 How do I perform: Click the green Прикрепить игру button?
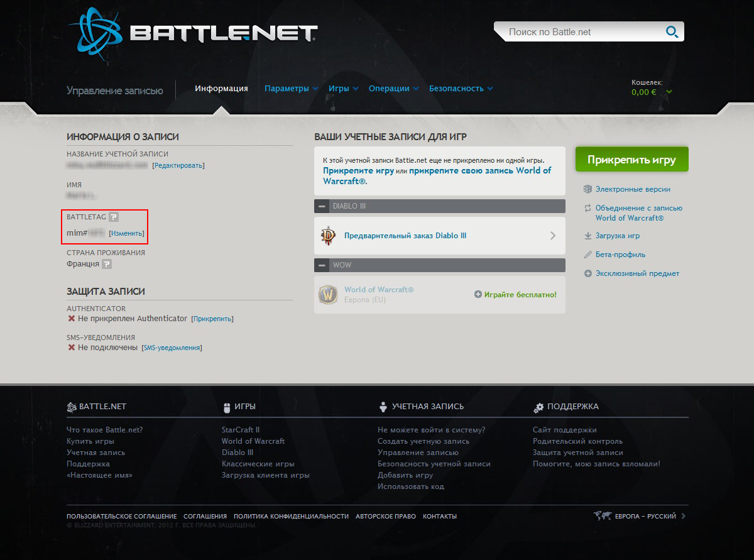631,160
